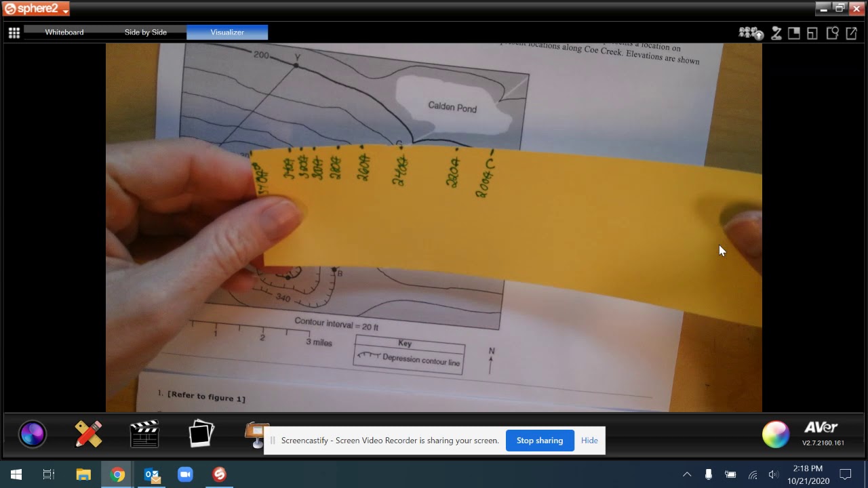Click the student sharing group icon

tap(751, 33)
